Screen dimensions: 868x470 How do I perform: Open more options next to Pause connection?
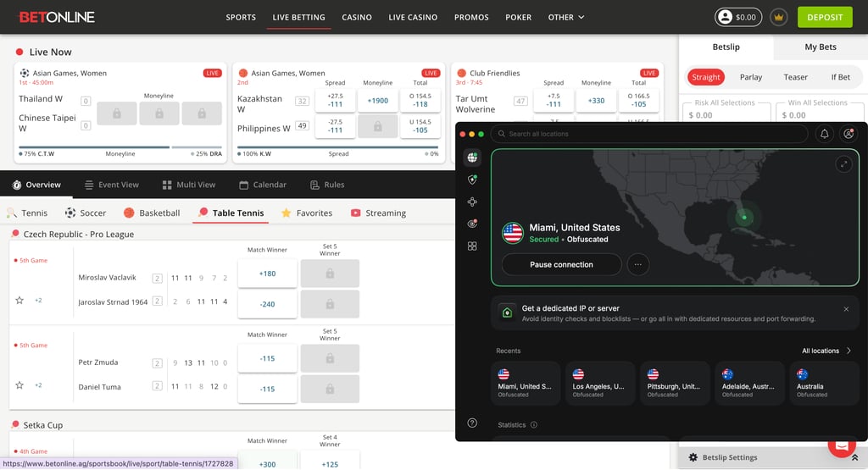[x=637, y=264]
